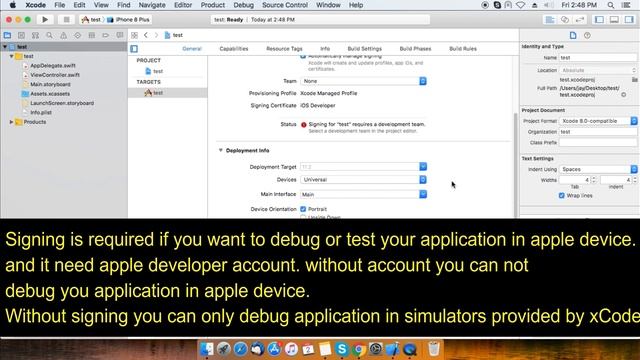Open the Devices dropdown
This screenshot has height=360, width=640.
[363, 180]
